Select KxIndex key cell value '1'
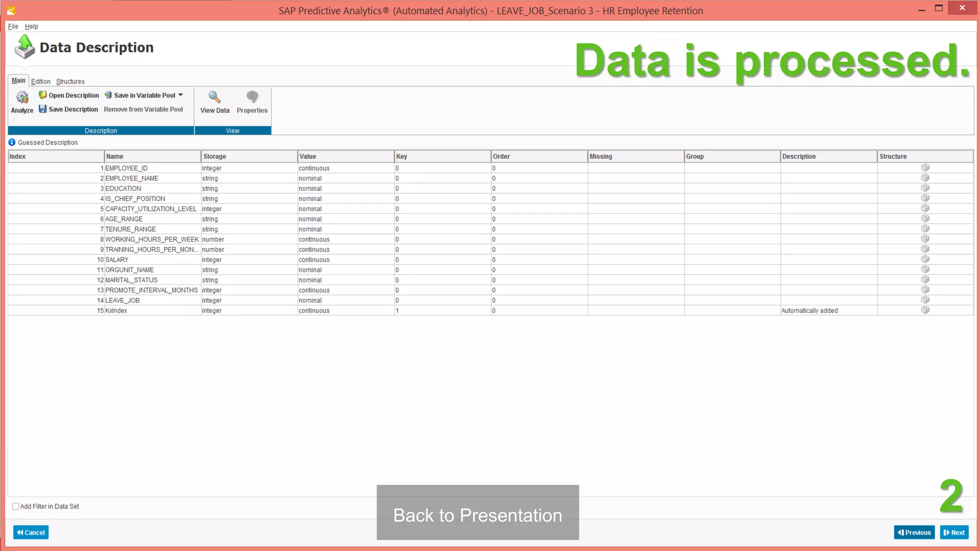980x551 pixels. pos(443,310)
